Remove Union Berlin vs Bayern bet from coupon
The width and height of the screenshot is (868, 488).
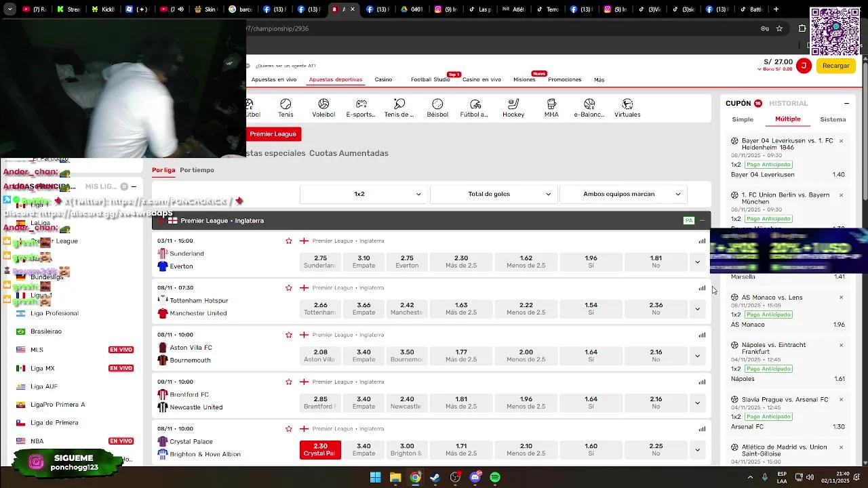[x=841, y=195]
